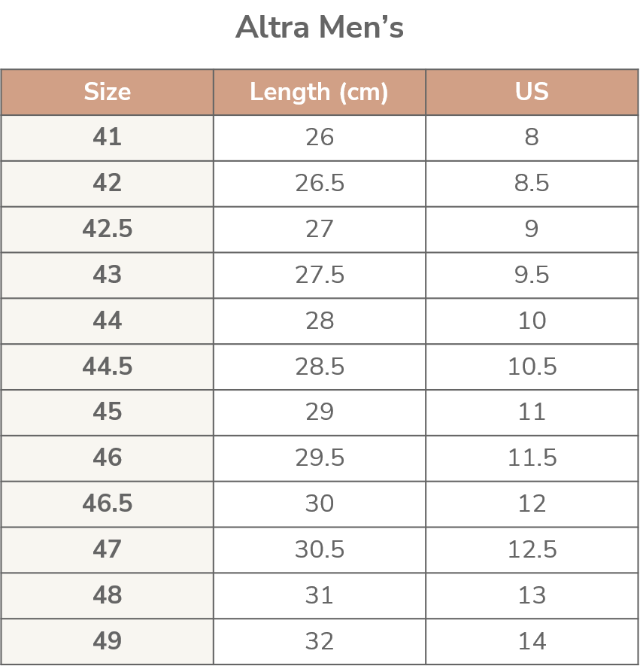
Task: Select the US column header
Action: [x=532, y=92]
